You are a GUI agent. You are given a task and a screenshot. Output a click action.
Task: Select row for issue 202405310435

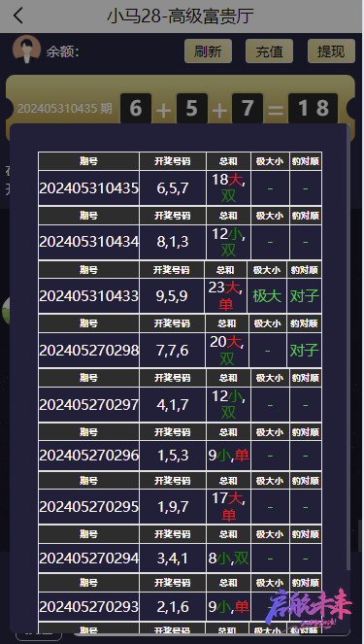(x=181, y=188)
